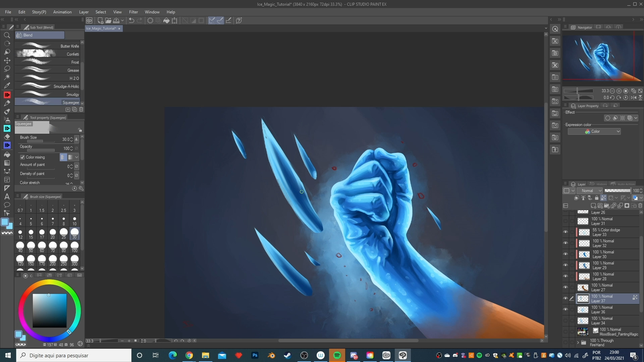Click inside the color picker square

(x=49, y=311)
